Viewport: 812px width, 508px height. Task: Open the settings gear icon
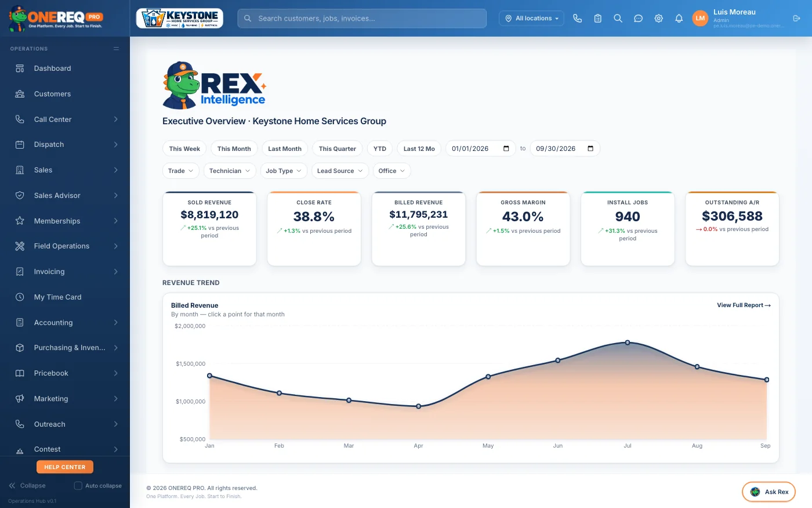[659, 19]
